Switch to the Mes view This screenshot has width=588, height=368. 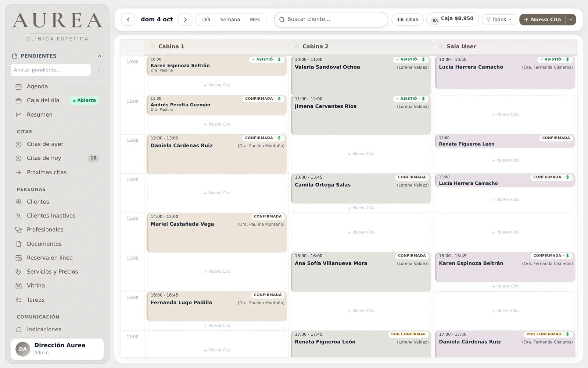(x=255, y=20)
